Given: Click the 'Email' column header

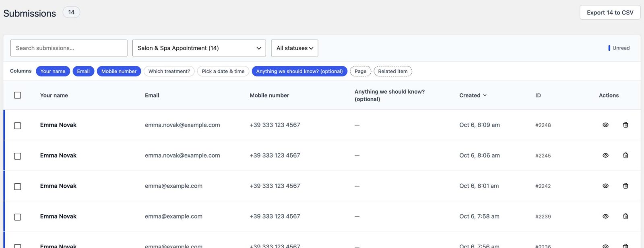Looking at the screenshot, I should (152, 95).
